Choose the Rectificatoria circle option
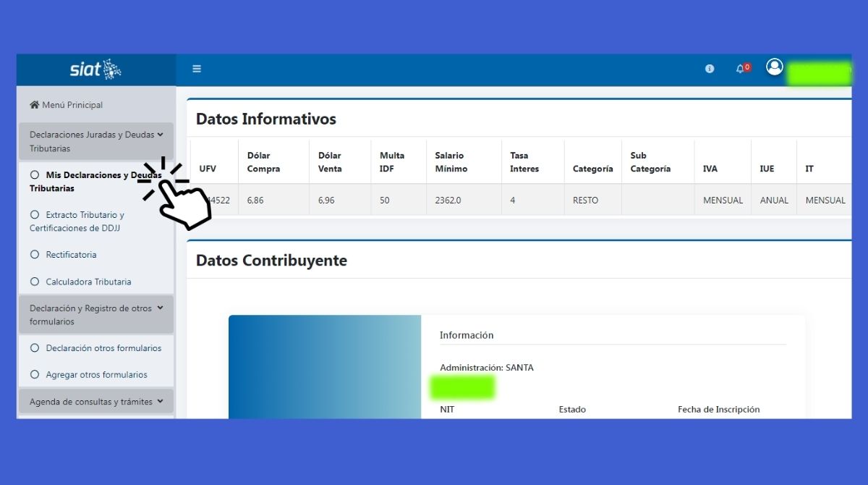The image size is (868, 485). 35,255
